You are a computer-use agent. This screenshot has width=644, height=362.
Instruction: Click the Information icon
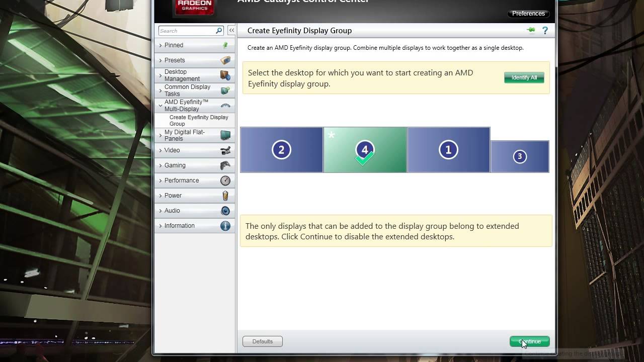(x=225, y=226)
